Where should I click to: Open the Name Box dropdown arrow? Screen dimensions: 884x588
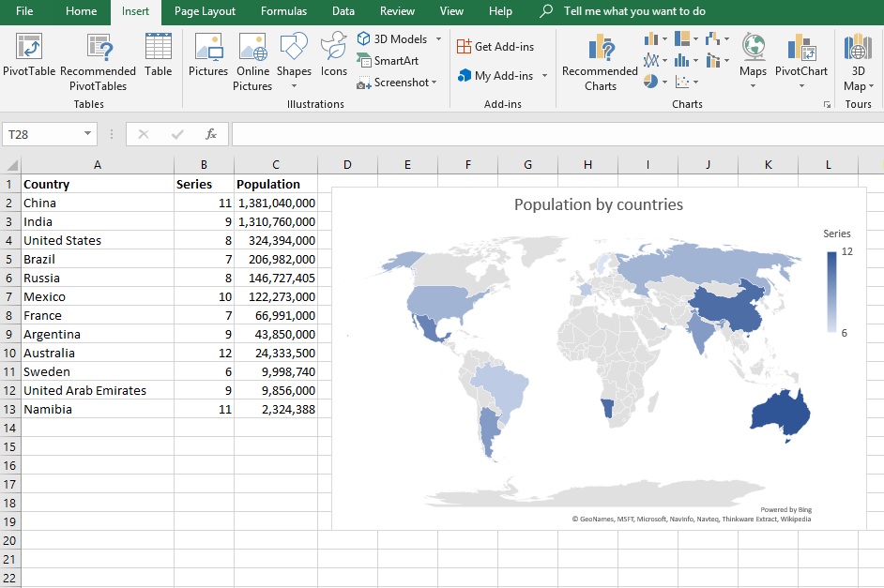[x=88, y=134]
